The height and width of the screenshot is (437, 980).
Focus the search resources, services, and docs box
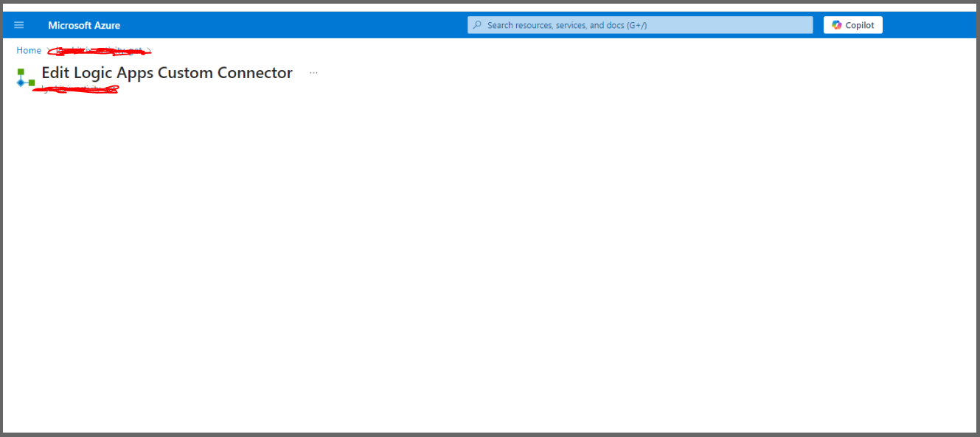640,25
